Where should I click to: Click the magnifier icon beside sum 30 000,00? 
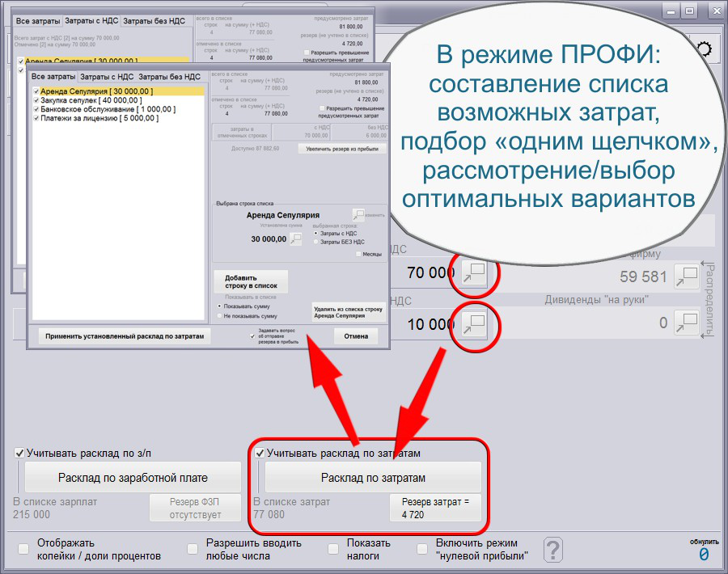click(x=295, y=238)
